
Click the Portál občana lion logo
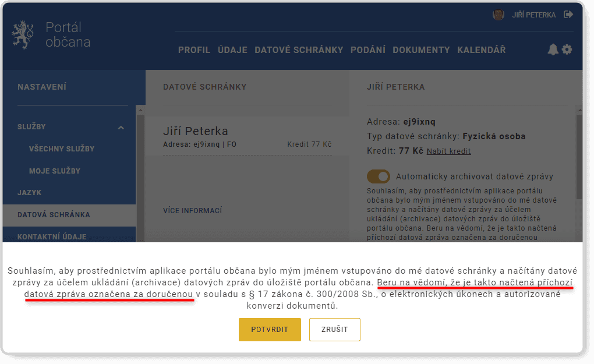(x=23, y=35)
